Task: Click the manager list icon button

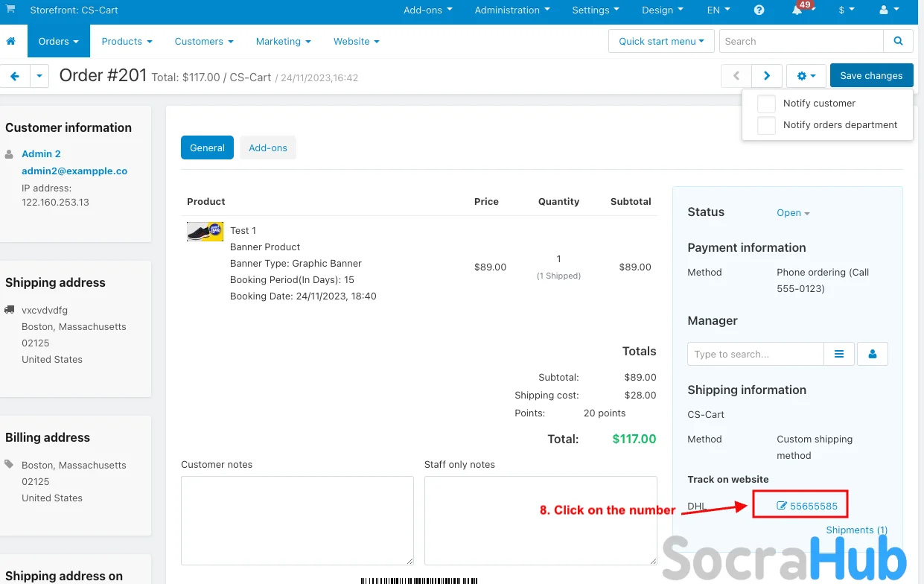Action: 839,354
